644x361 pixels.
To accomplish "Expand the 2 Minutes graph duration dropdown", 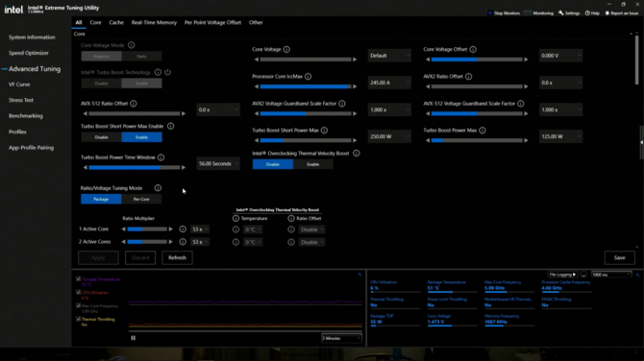I will pyautogui.click(x=341, y=338).
